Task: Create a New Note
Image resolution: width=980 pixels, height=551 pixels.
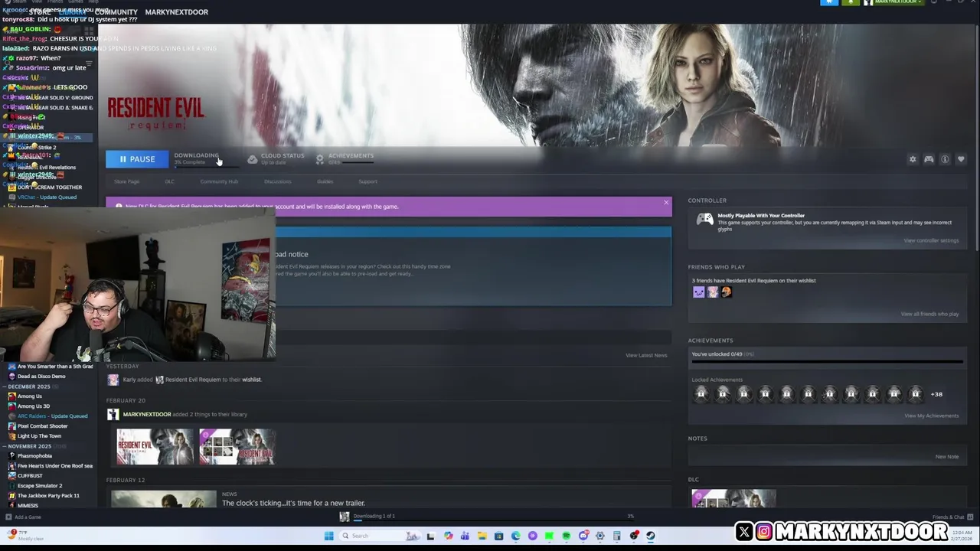Action: [947, 457]
